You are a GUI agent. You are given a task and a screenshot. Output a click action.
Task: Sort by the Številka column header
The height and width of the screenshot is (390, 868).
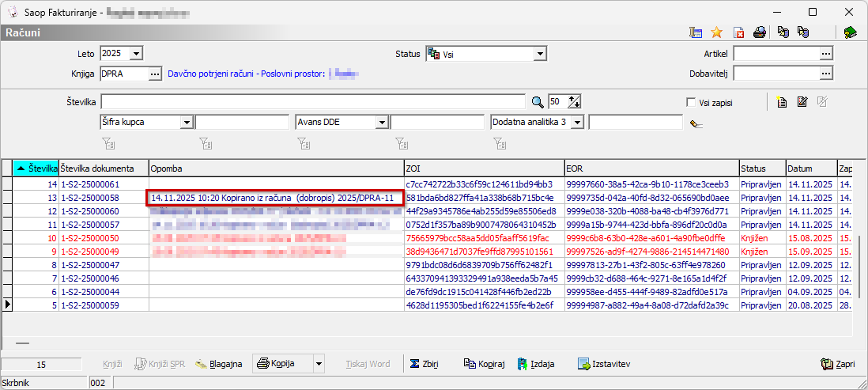pyautogui.click(x=36, y=168)
